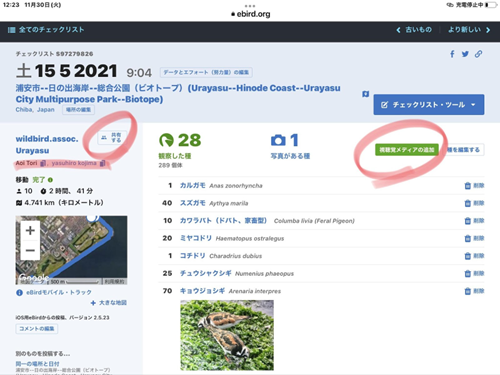This screenshot has height=375, width=500.
Task: Click the observer count text 10
Action: click(28, 191)
